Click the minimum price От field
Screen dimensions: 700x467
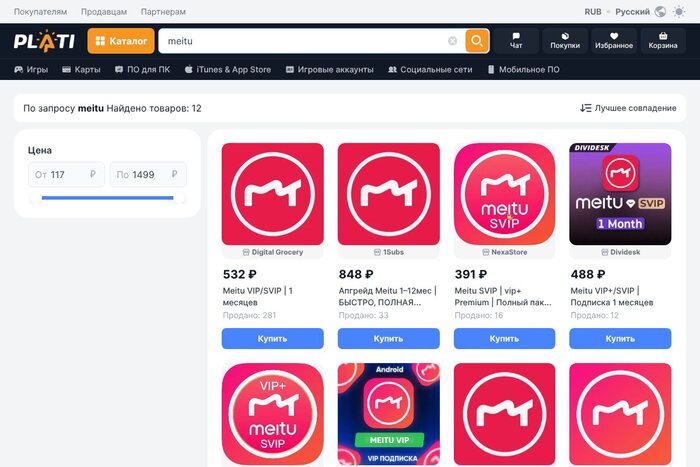tap(66, 175)
